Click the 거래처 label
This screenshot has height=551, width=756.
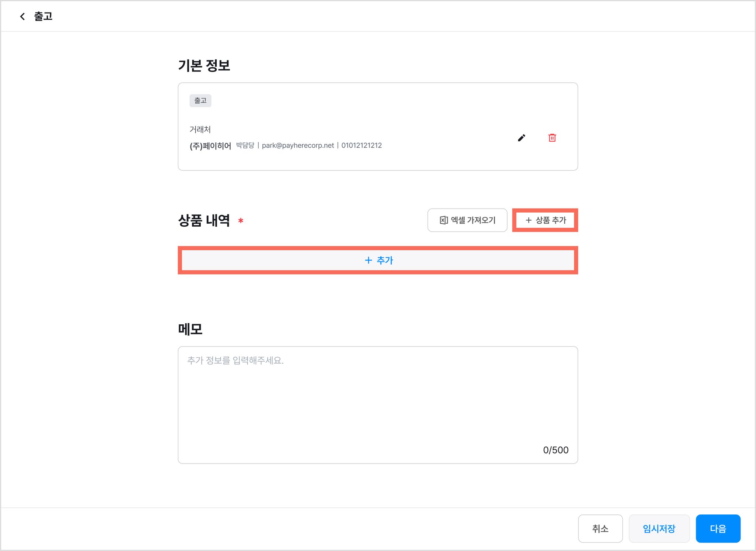pyautogui.click(x=200, y=129)
